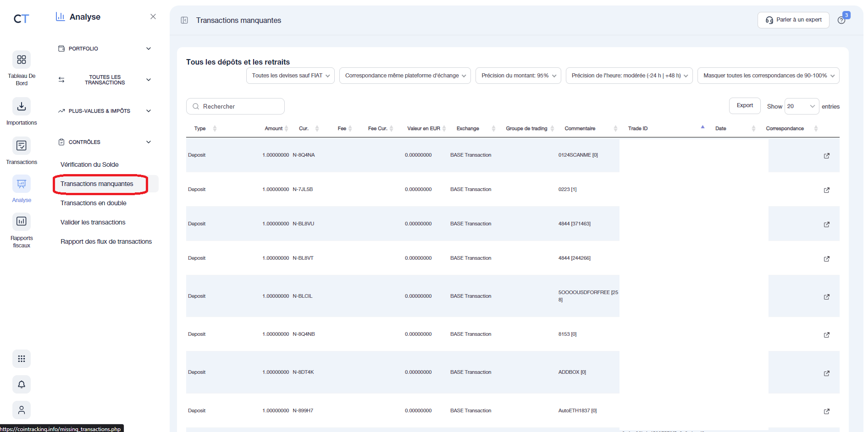Viewport: 868px width, 432px height.
Task: Open the Show entries count selector
Action: point(802,106)
